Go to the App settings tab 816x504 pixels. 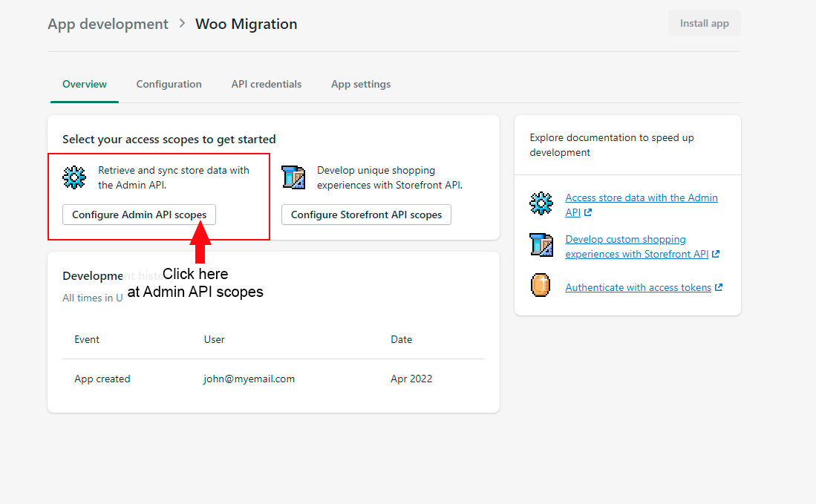(x=361, y=84)
